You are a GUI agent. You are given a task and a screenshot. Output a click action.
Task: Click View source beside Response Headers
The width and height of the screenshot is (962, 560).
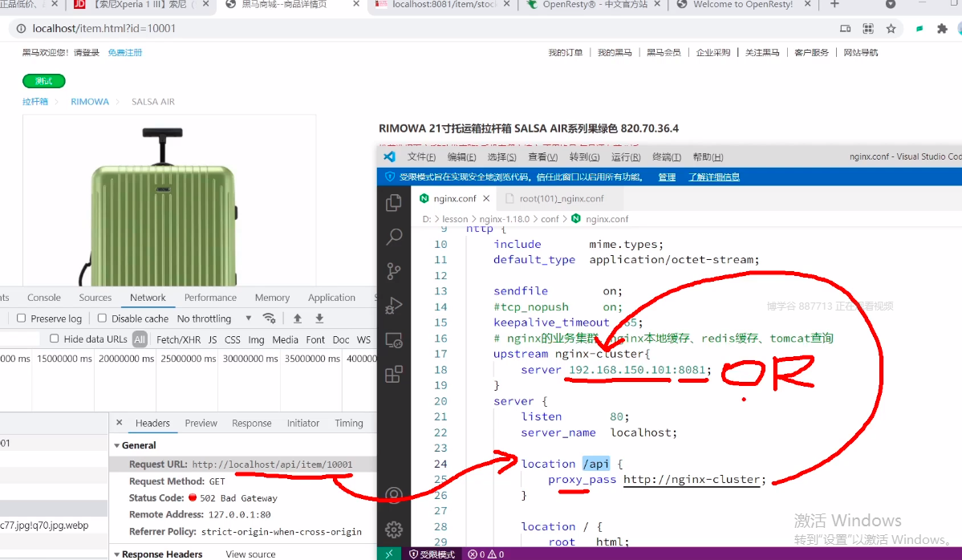[x=250, y=554]
